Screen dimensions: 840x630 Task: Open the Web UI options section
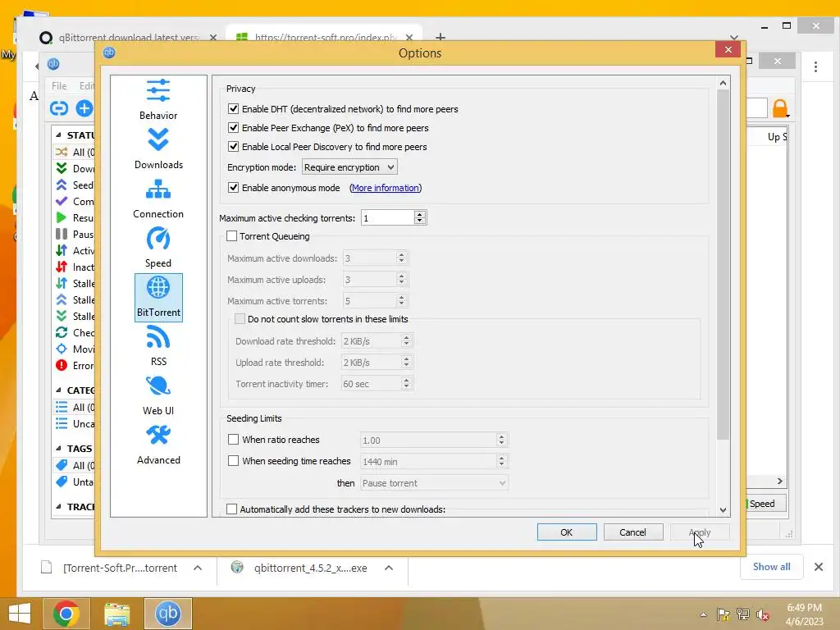(x=158, y=395)
